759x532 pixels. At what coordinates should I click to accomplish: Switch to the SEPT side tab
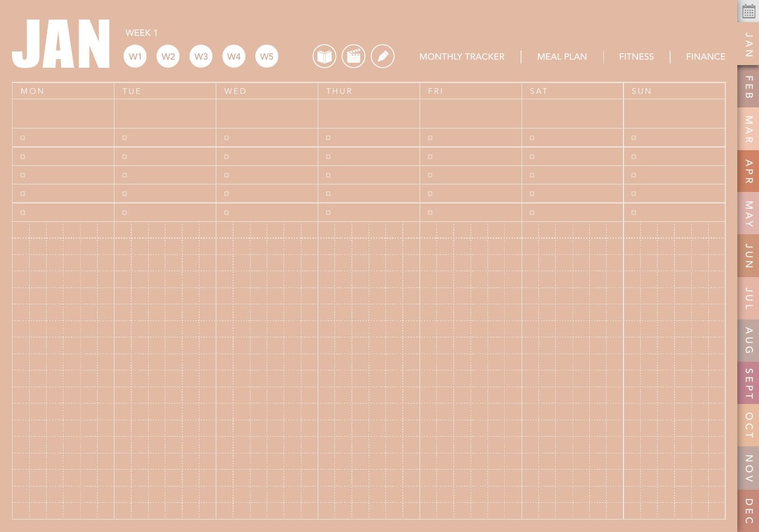click(x=749, y=383)
